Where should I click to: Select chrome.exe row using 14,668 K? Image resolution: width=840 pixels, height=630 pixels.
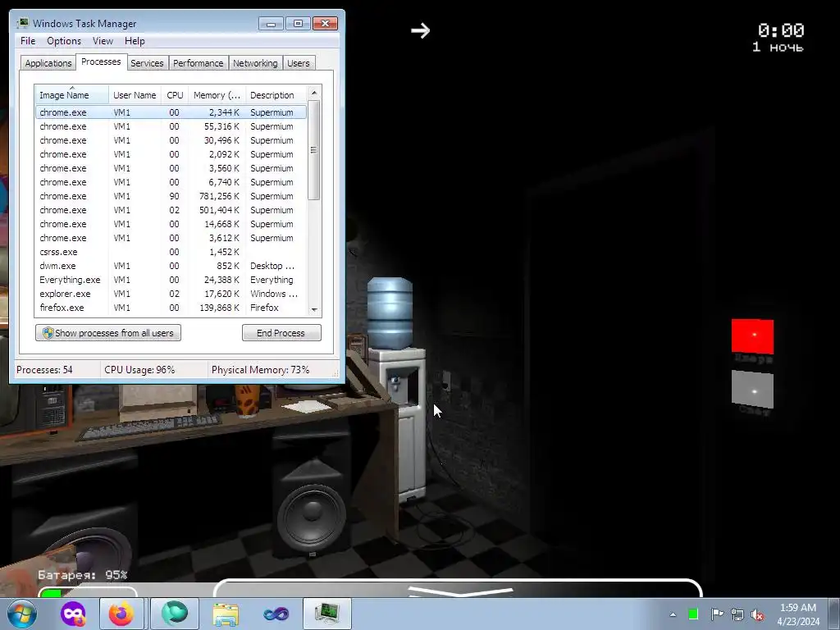click(x=171, y=224)
